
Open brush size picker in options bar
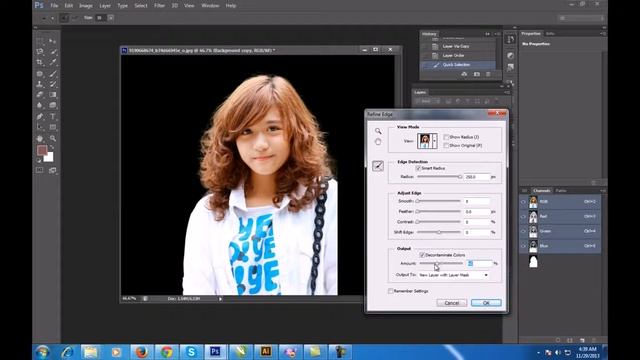coord(111,18)
